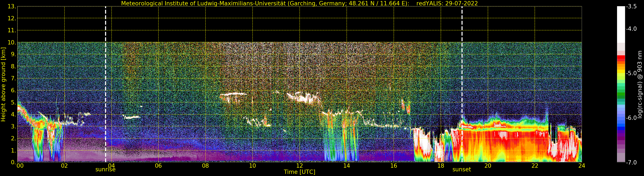Viewport: 644px width, 176px height.
Task: Click the y-axis tick label '12.'
Action: click(x=12, y=18)
